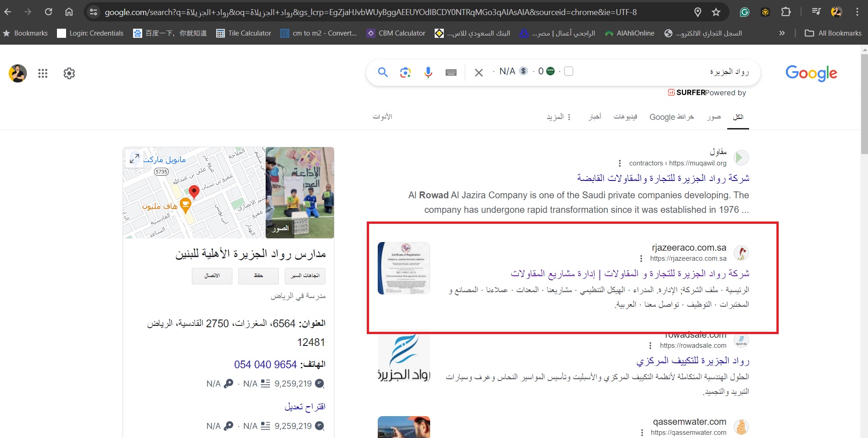Open Google apps grid launcher
This screenshot has width=868, height=438.
[43, 73]
